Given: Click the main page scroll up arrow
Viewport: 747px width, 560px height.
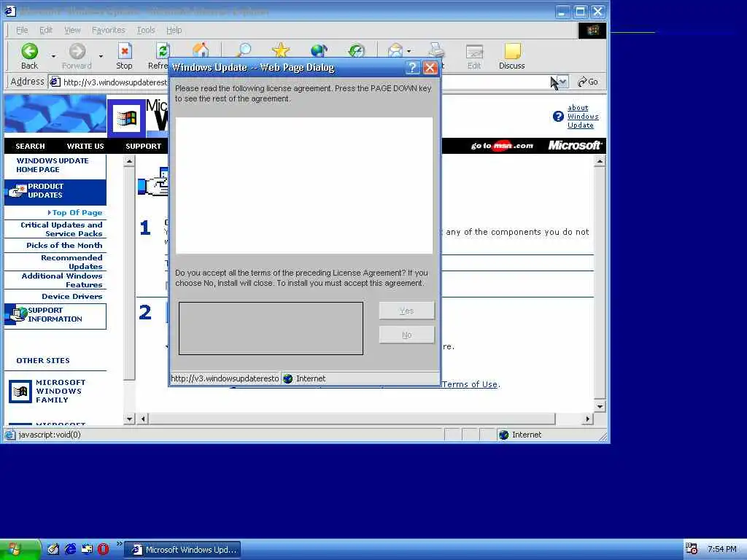Looking at the screenshot, I should (600, 161).
